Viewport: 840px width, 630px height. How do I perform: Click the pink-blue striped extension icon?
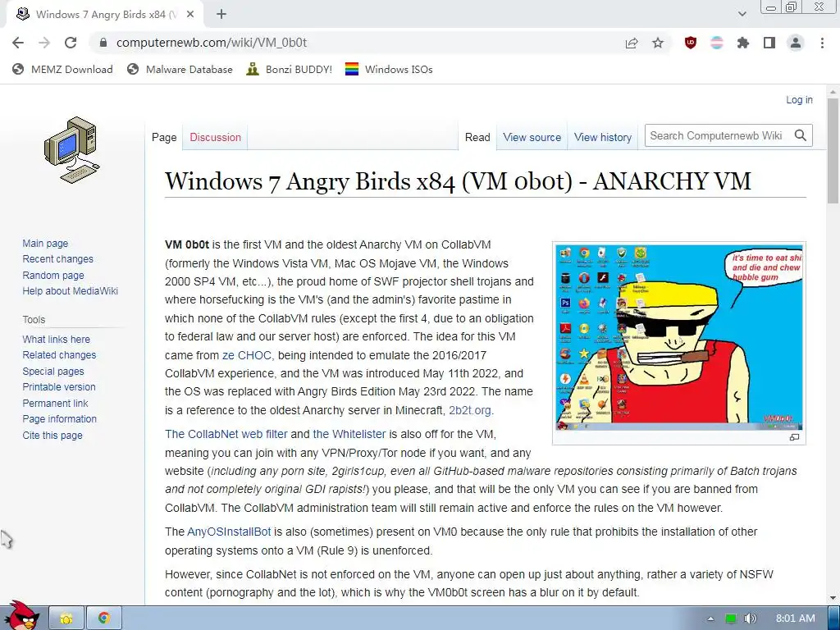pos(717,43)
